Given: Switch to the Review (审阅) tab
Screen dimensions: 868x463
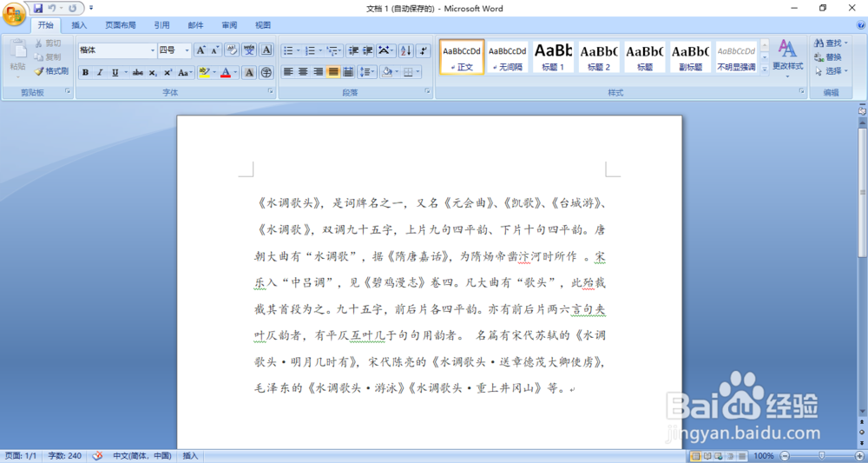Looking at the screenshot, I should 229,25.
